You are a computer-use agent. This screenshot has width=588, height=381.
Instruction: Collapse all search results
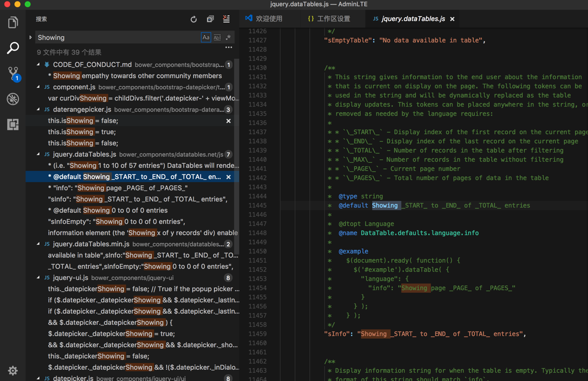coord(210,19)
